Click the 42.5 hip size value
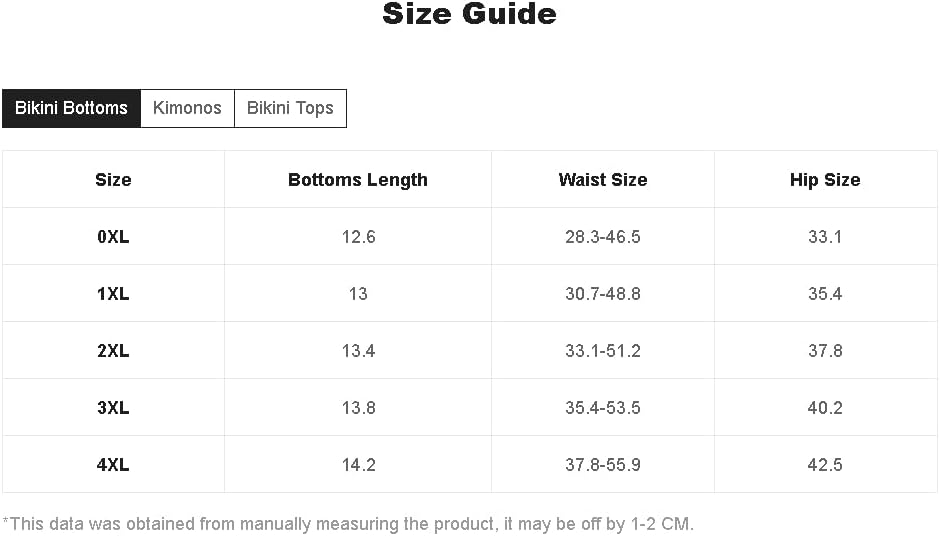940x536 pixels. click(x=825, y=465)
